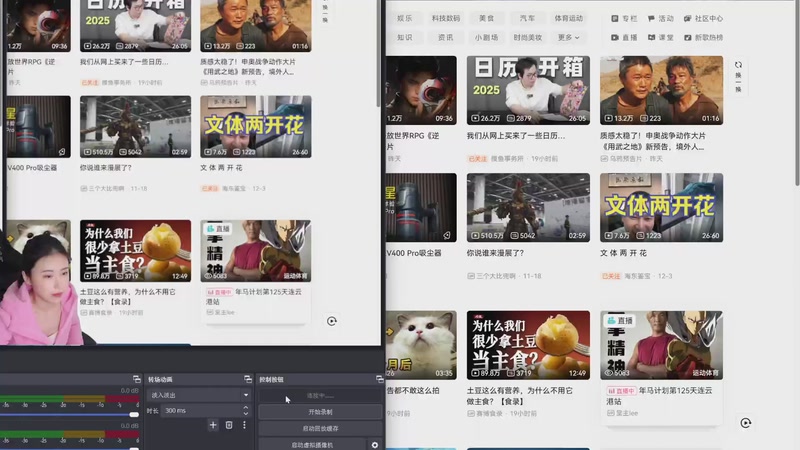Adjust the upper audio mixer volume slider handle
This screenshot has width=800, height=450.
tap(134, 415)
